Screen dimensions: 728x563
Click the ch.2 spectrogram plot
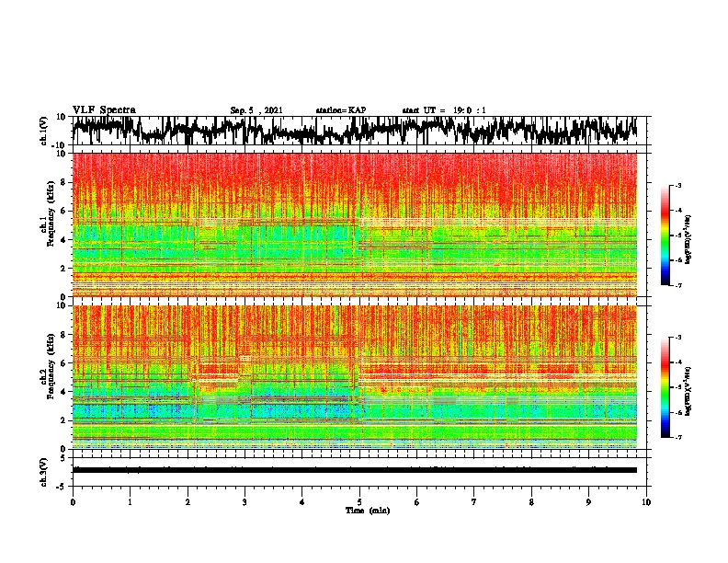click(355, 377)
